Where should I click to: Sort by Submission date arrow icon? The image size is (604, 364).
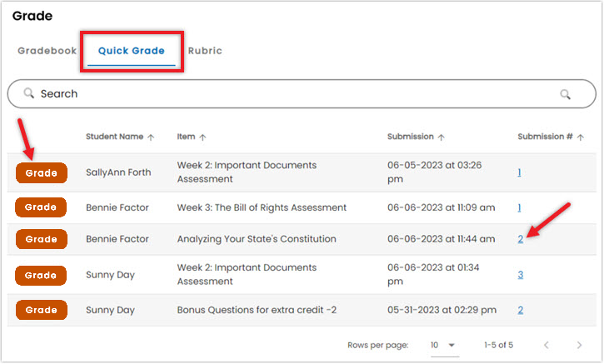pyautogui.click(x=441, y=137)
